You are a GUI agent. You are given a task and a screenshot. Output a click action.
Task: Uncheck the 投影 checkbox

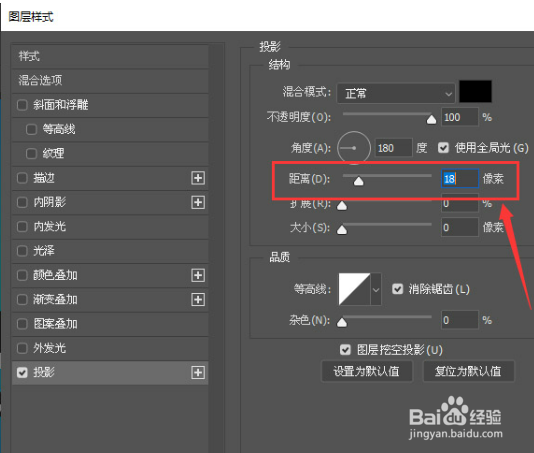click(22, 372)
